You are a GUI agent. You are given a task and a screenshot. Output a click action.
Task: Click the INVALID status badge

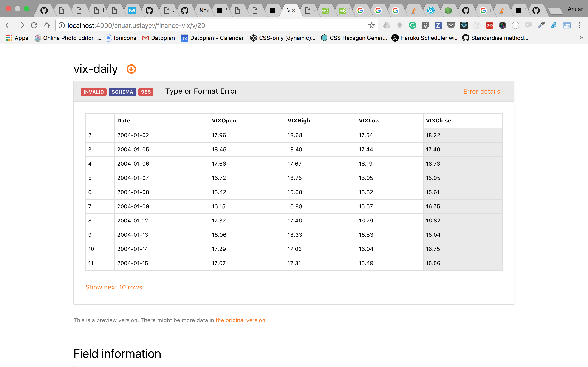(x=93, y=92)
